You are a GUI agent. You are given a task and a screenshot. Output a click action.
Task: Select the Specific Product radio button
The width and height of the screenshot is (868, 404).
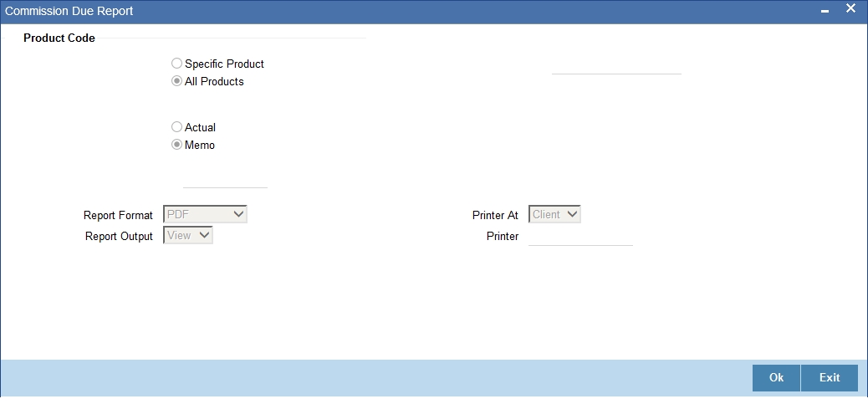click(176, 64)
